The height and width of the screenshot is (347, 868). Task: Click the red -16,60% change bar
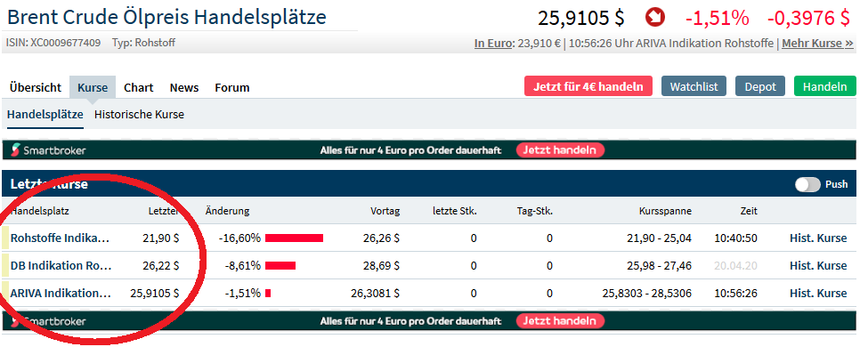coord(294,238)
